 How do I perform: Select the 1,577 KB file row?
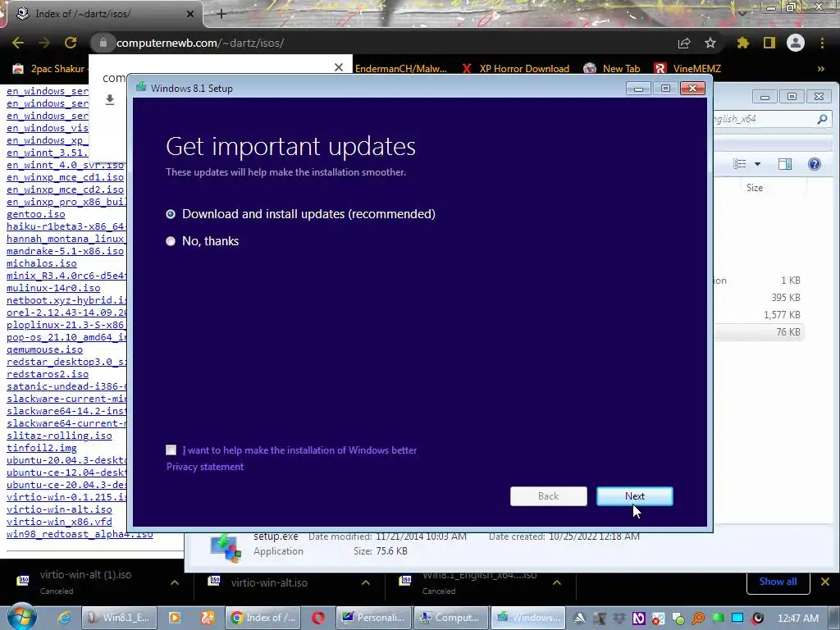(759, 315)
